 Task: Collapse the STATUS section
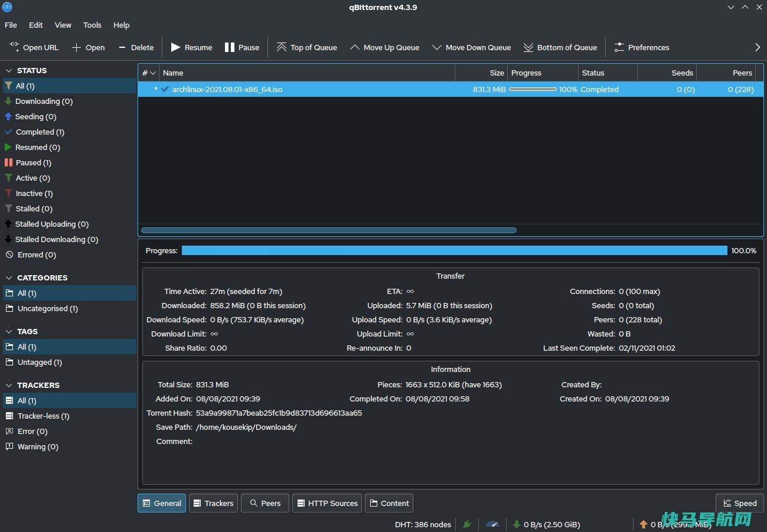[x=9, y=70]
